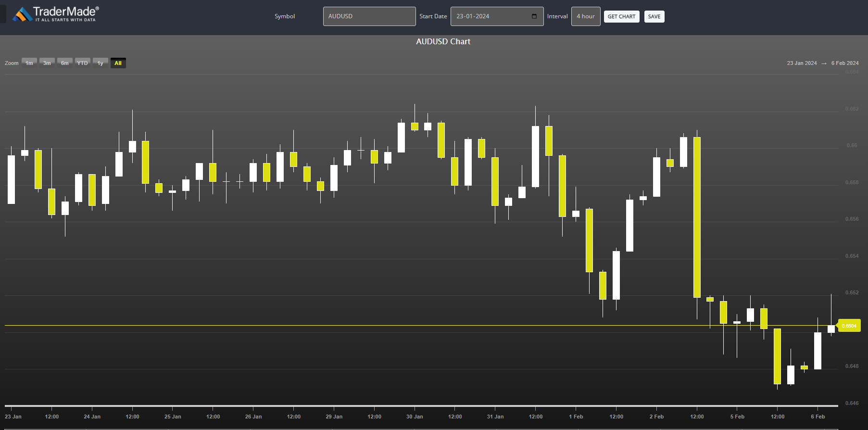Click the AUDUSD symbol input field
This screenshot has width=868, height=430.
[369, 16]
